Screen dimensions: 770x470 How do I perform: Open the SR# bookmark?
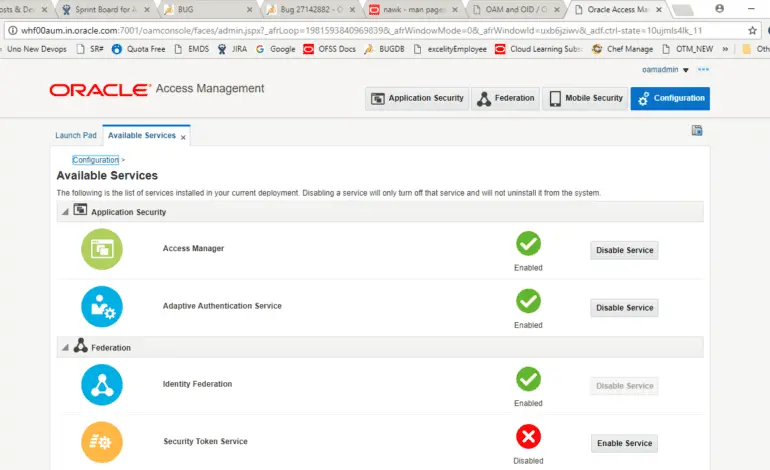point(90,49)
